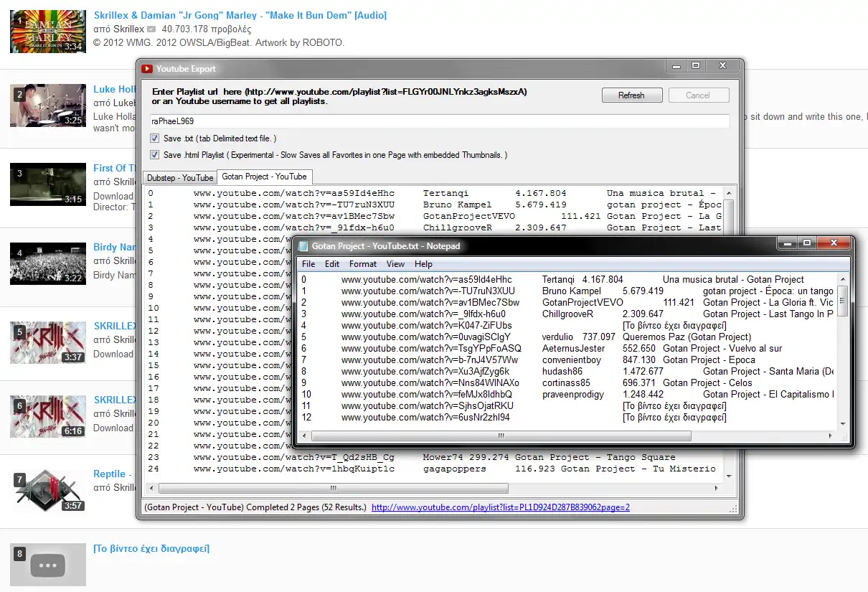Toggle the Save .txt checkbox

click(x=155, y=138)
